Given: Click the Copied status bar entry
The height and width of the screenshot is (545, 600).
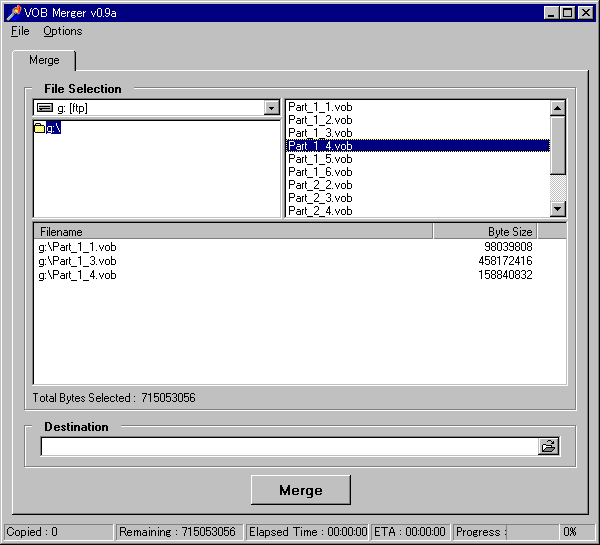Looking at the screenshot, I should click(59, 532).
